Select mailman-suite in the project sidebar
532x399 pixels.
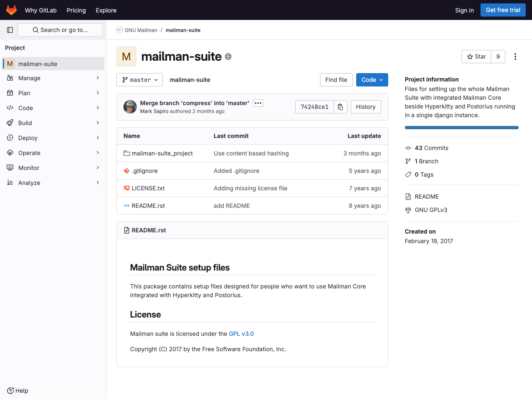pos(53,64)
